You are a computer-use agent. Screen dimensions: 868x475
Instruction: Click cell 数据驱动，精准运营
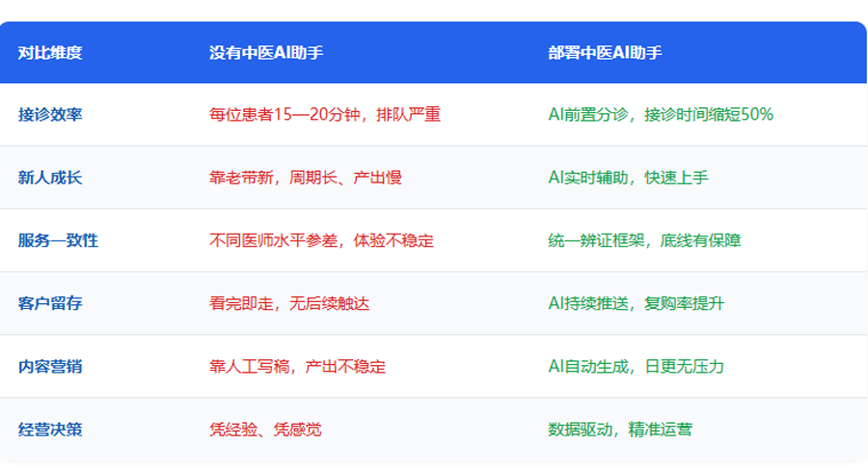point(620,430)
